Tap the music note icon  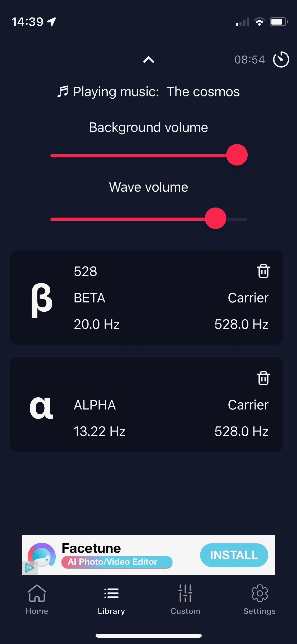(x=63, y=92)
